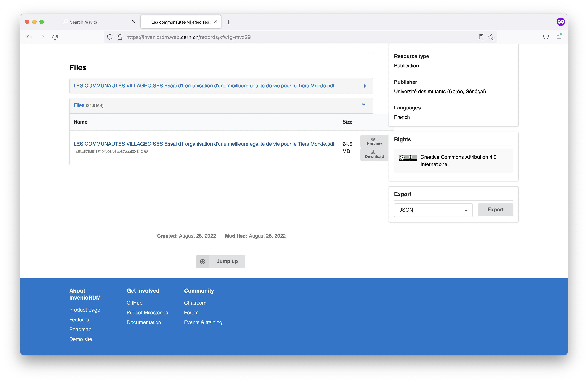
Task: Open the Firefox application menu
Action: (x=559, y=37)
